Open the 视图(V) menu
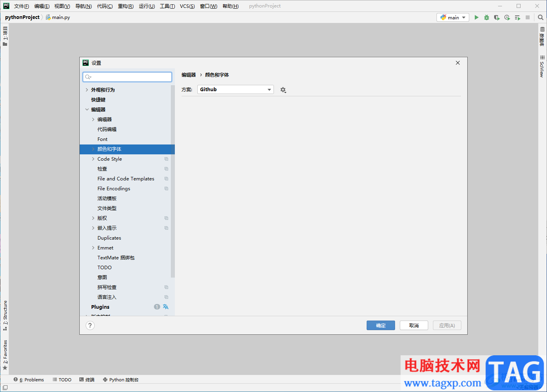The height and width of the screenshot is (392, 547). click(x=62, y=6)
